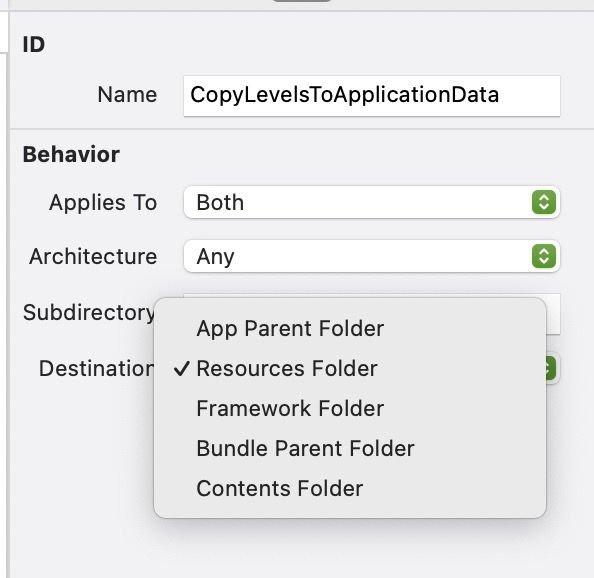Click the Architecture label text

coord(93,256)
